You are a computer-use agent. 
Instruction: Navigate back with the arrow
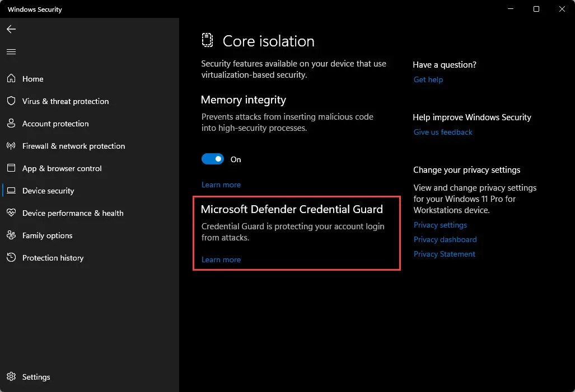[x=11, y=29]
